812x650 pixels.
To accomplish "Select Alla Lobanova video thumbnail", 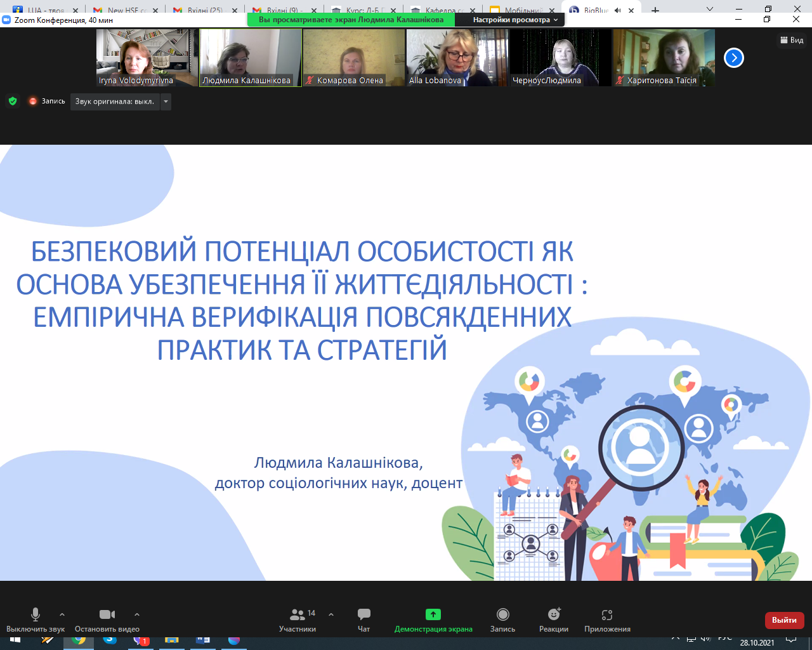I will point(457,58).
